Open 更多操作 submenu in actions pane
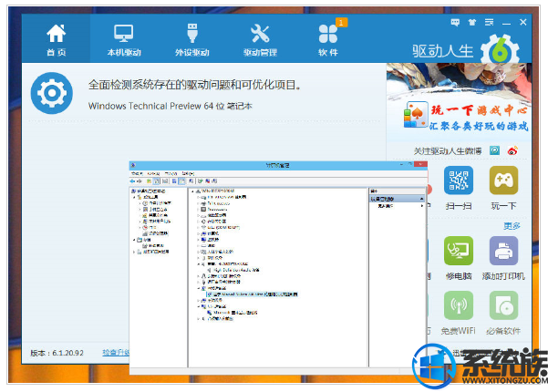The image size is (548, 392). click(398, 206)
